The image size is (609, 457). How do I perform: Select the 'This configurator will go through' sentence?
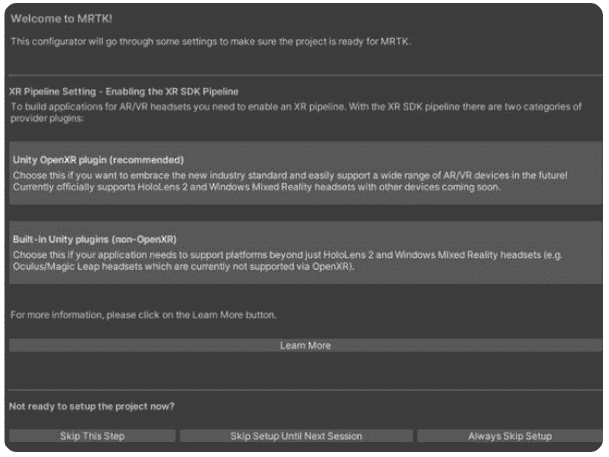[211, 42]
